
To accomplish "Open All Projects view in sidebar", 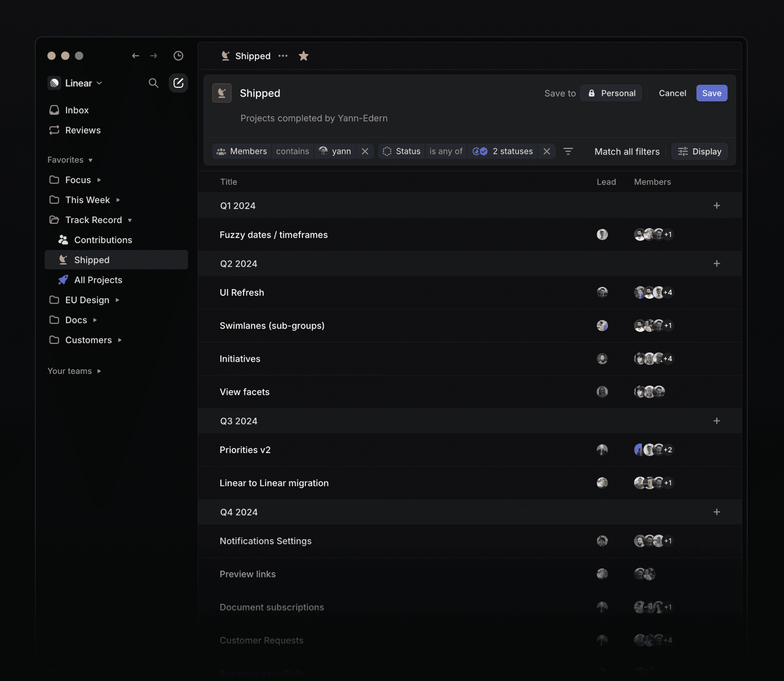I will pos(98,280).
